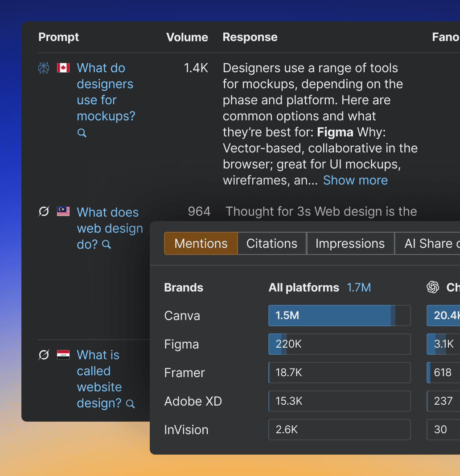Click the Canada flag icon
Viewport: 460px width, 476px height.
(63, 68)
